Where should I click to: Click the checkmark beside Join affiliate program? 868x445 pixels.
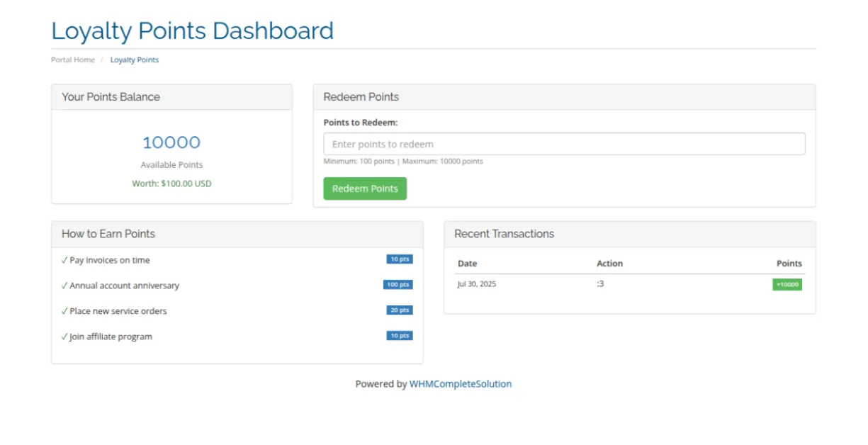[x=64, y=337]
